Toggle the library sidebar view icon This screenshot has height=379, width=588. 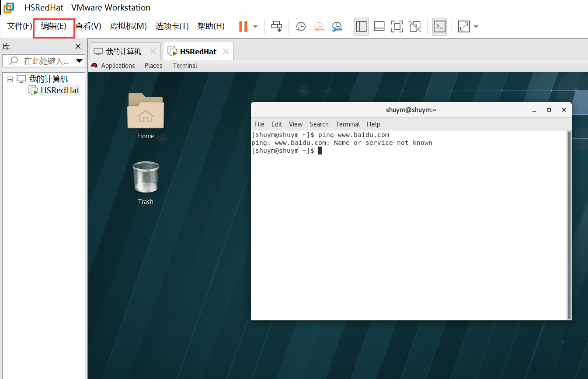click(x=361, y=27)
